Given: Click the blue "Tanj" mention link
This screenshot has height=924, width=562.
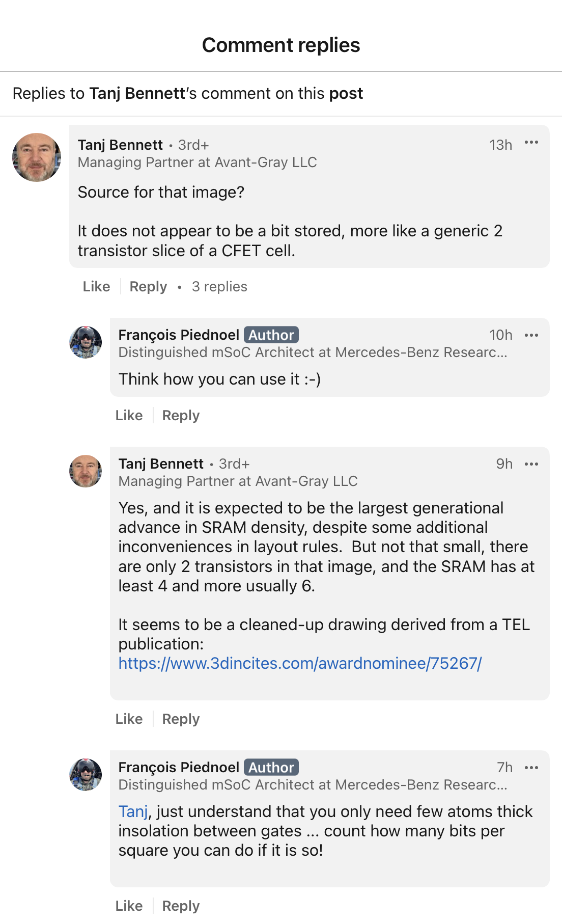Looking at the screenshot, I should 133,811.
